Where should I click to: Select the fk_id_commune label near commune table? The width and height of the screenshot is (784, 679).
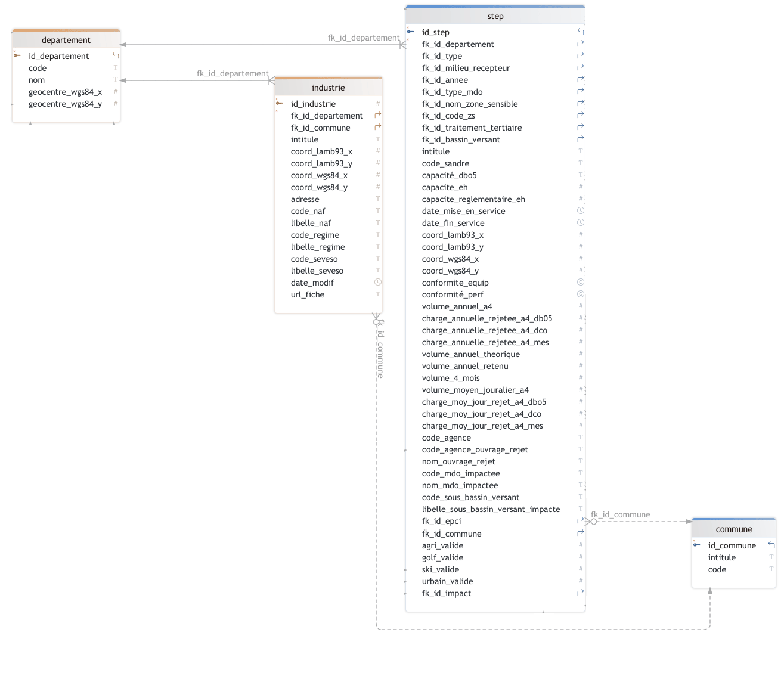tap(620, 514)
